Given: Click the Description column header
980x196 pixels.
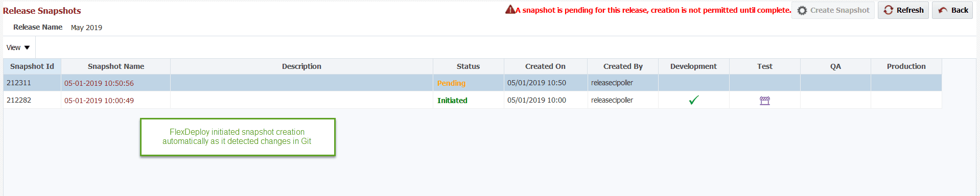Looking at the screenshot, I should [x=301, y=66].
